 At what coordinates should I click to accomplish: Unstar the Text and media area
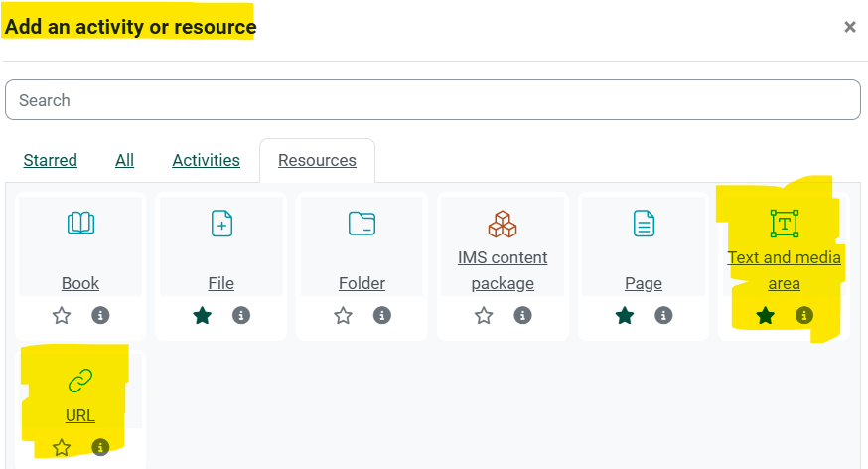pyautogui.click(x=766, y=316)
